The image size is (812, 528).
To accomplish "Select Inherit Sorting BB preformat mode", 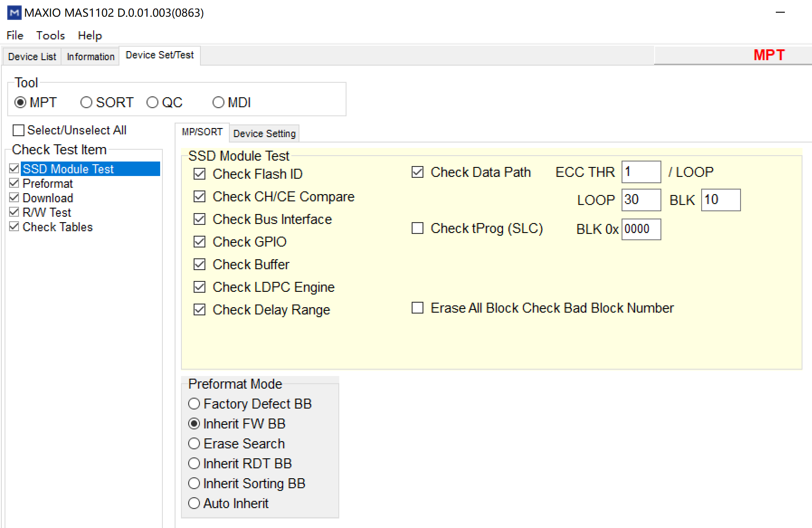I will [194, 483].
